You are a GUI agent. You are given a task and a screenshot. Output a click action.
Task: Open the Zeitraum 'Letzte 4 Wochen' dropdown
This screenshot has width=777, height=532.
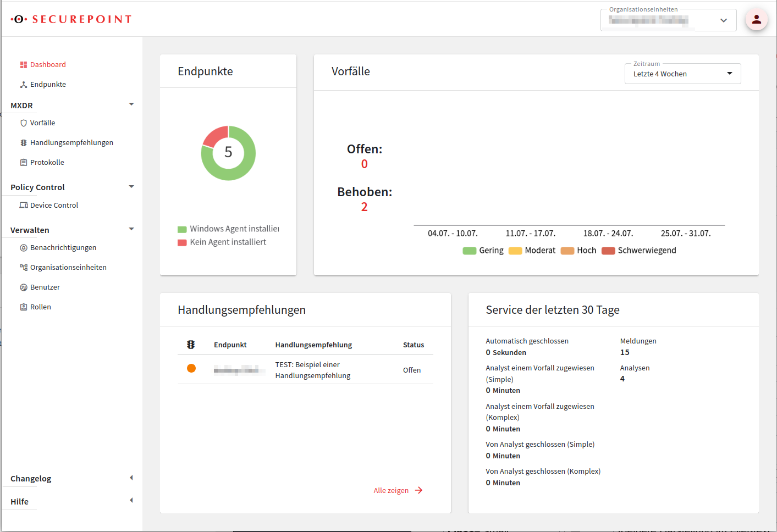(x=683, y=74)
